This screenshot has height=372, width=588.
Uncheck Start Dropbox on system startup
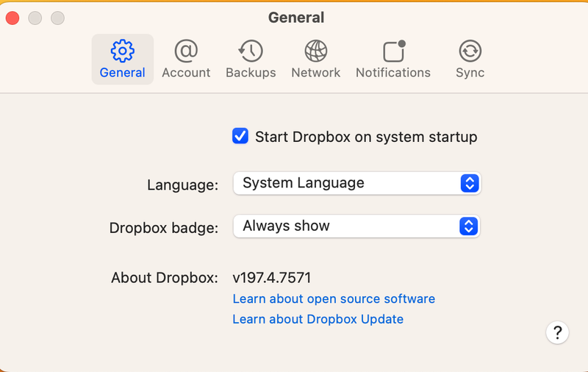(240, 136)
